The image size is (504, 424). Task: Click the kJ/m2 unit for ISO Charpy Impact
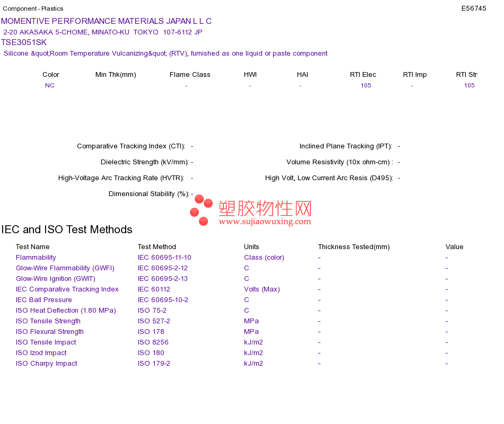coord(254,364)
